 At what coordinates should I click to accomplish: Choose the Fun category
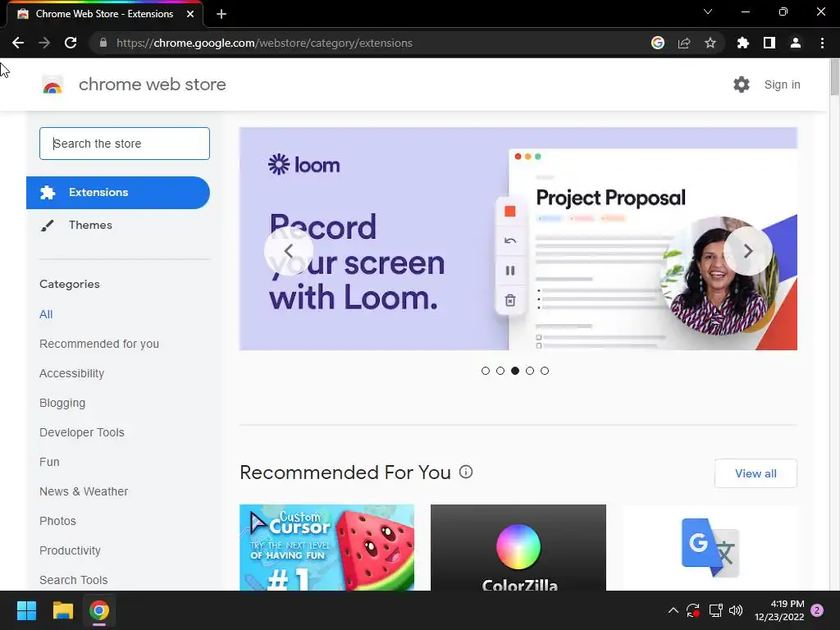click(49, 462)
